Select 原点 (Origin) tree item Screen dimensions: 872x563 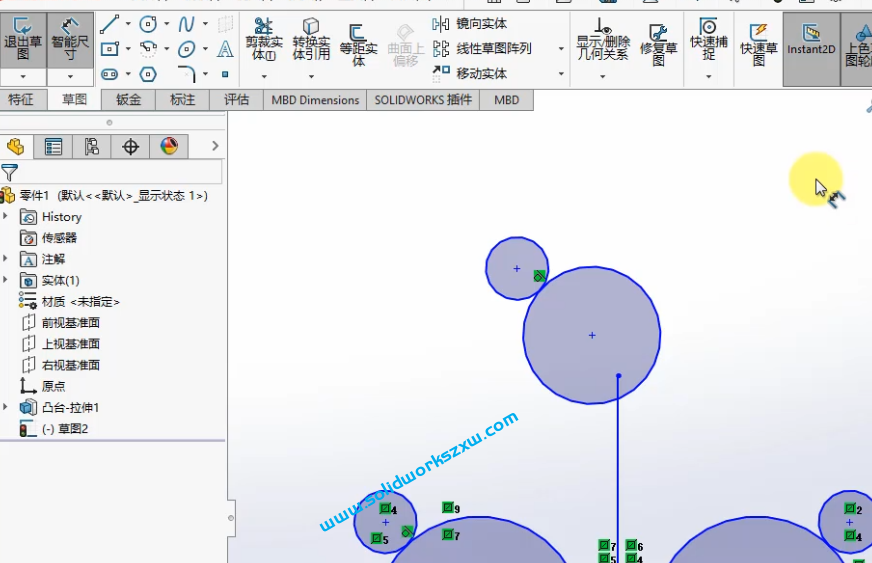43,386
